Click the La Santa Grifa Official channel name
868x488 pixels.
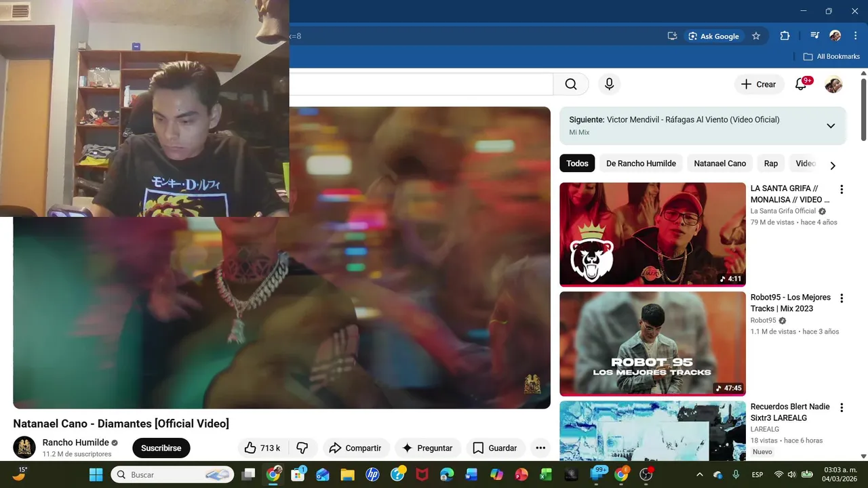(x=783, y=211)
